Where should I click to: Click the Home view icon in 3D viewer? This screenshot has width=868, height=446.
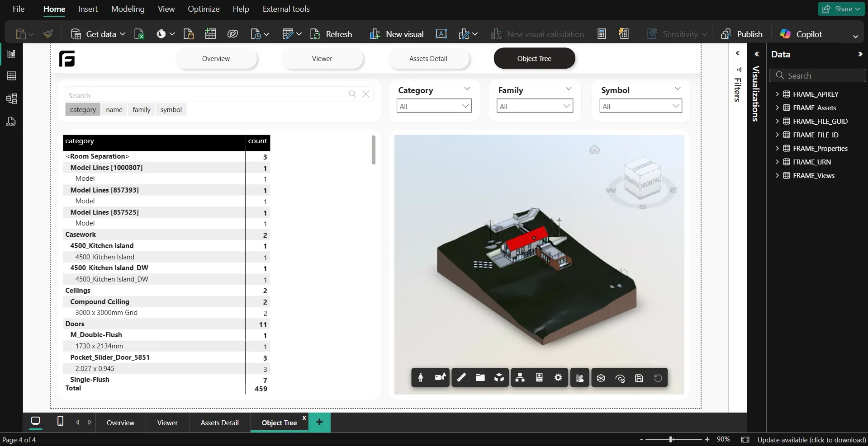coord(594,150)
